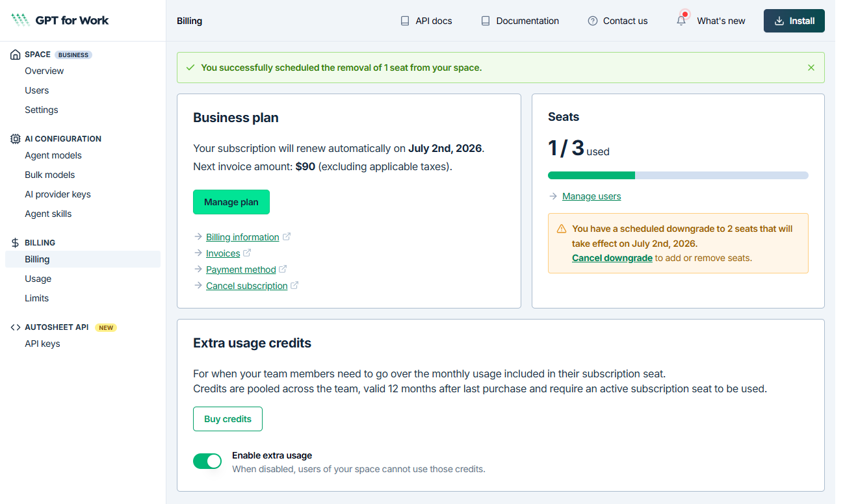Click the Documentation book icon
Viewport: 845px width, 504px height.
[486, 21]
